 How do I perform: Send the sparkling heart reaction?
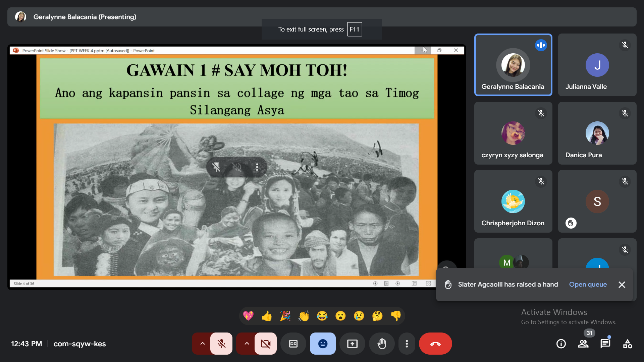(248, 316)
